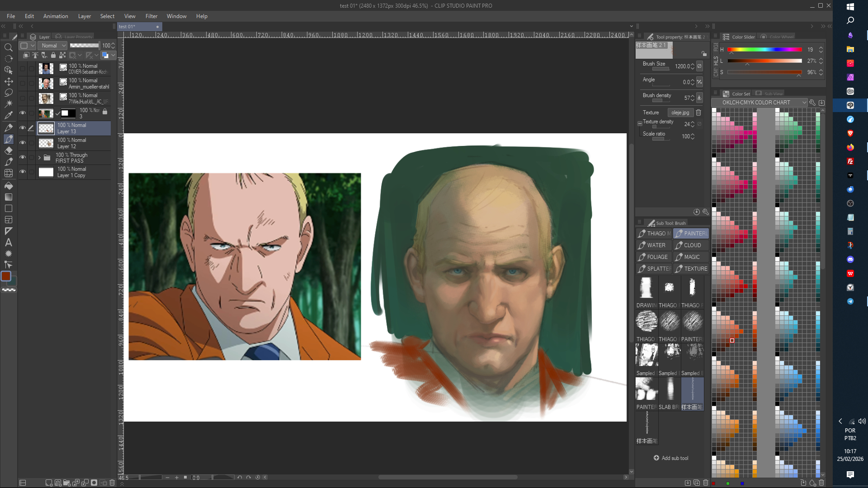Expand the FIRST PASS layer folder

39,158
